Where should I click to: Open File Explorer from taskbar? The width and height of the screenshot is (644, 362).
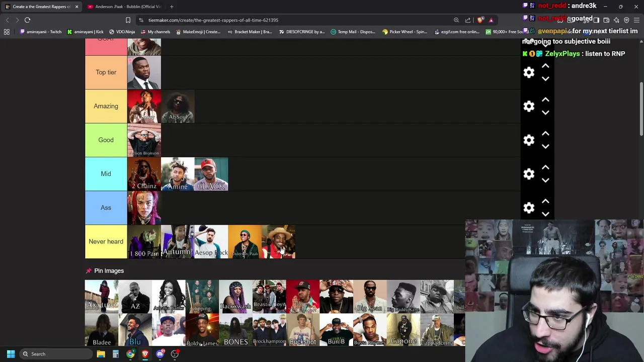(101, 354)
